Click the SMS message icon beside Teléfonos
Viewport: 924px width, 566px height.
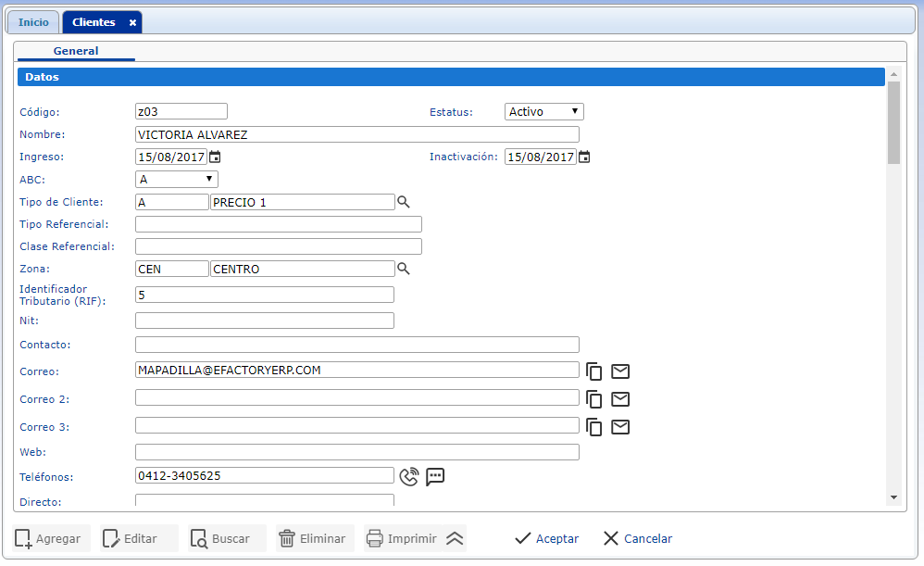click(435, 476)
